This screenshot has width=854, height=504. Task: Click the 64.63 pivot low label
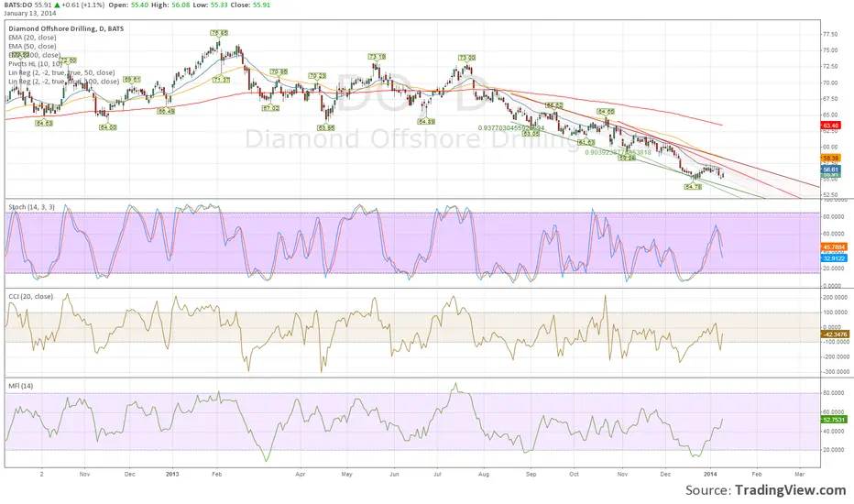click(44, 123)
